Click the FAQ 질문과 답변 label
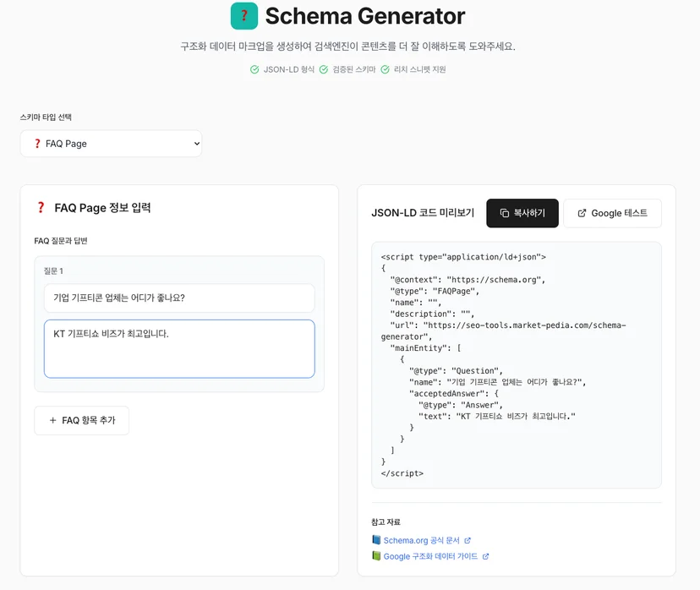The height and width of the screenshot is (590, 700). click(61, 241)
